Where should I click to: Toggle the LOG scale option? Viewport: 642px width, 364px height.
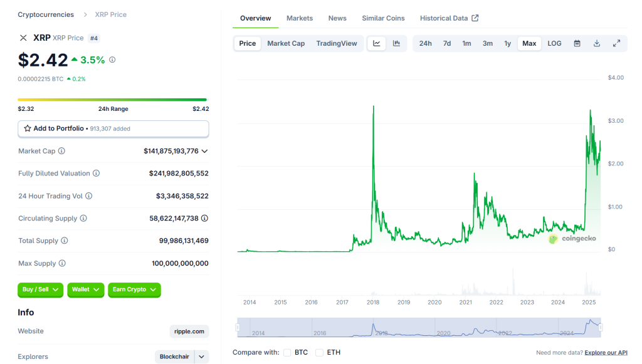coord(554,43)
